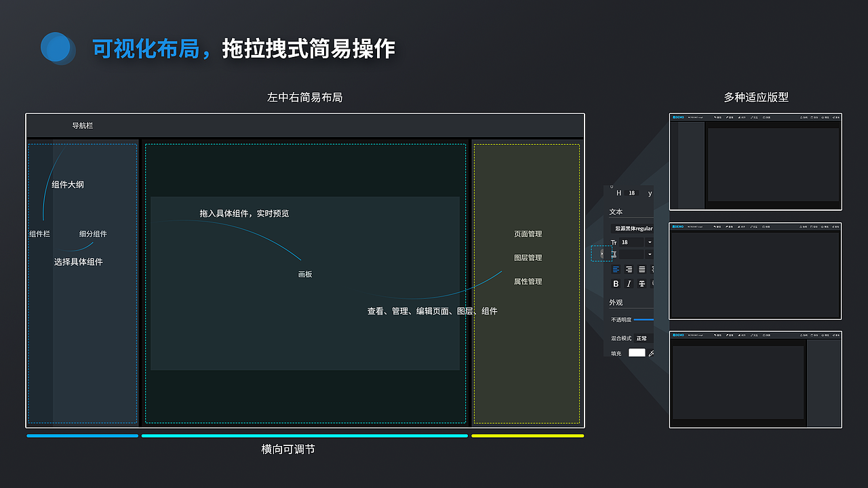Select the 文本 section header
Screen dimensions: 868x488
coord(614,211)
